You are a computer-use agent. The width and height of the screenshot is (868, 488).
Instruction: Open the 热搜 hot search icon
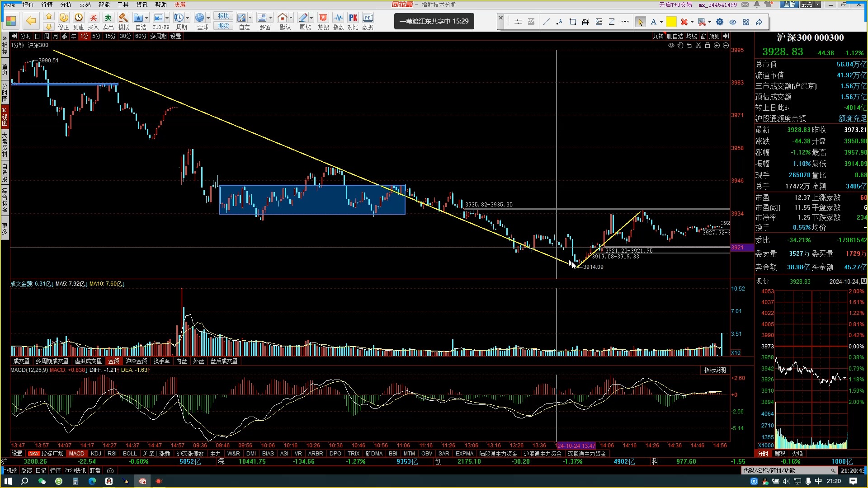coord(323,21)
